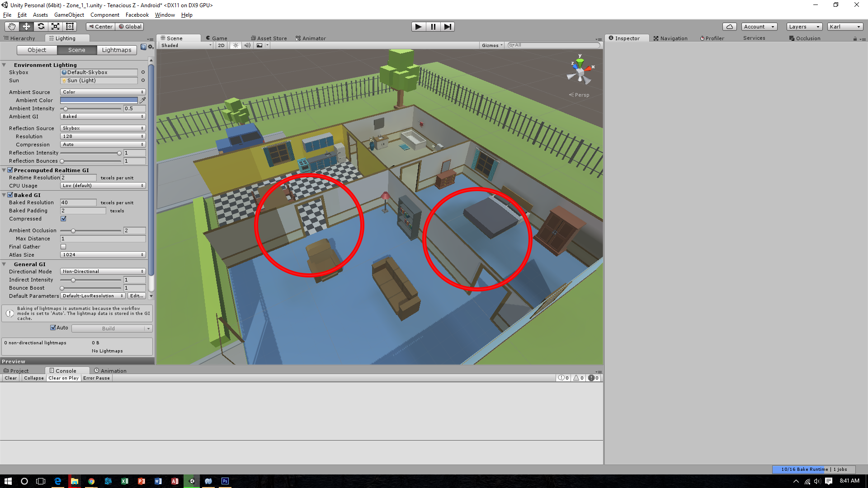Select the Scale tool
The image size is (868, 488).
click(x=55, y=27)
